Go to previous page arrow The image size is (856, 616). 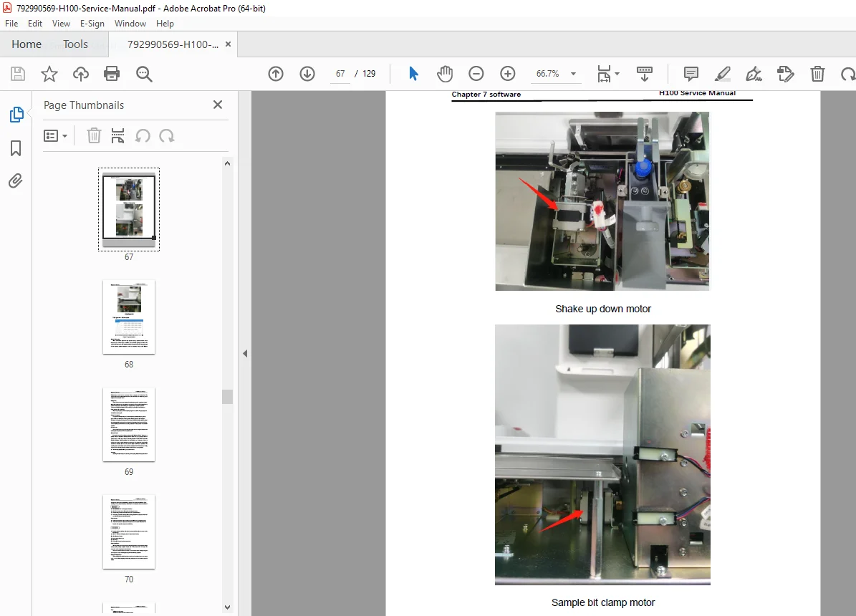276,74
